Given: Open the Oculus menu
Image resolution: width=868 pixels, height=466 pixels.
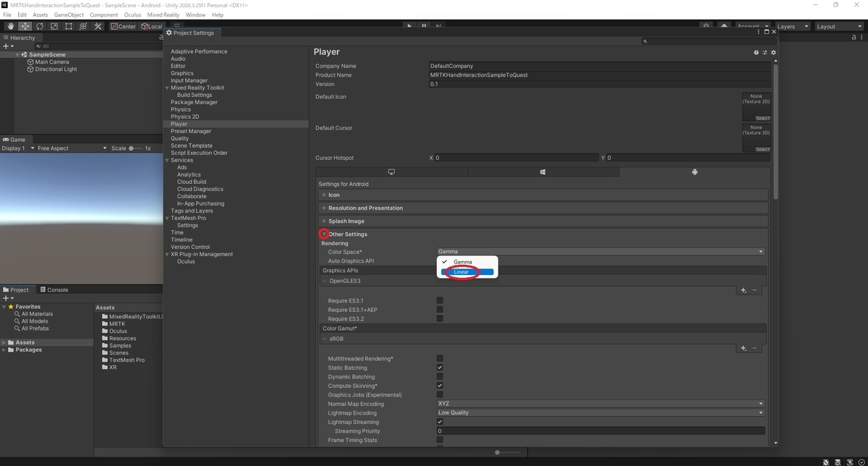Looking at the screenshot, I should tap(132, 15).
